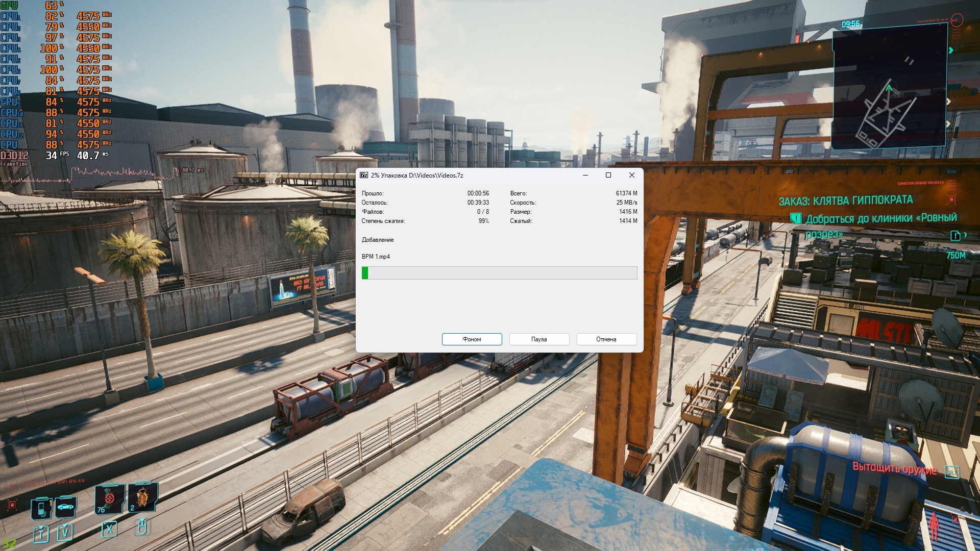The width and height of the screenshot is (980, 551).
Task: Click the window title Упаковка D:\Videos\Videos.7z
Action: 422,175
